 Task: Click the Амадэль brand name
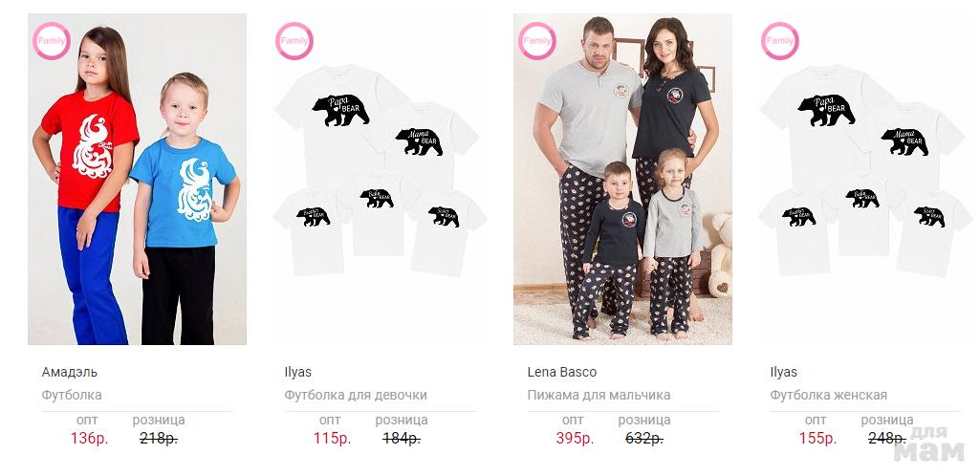click(x=70, y=373)
